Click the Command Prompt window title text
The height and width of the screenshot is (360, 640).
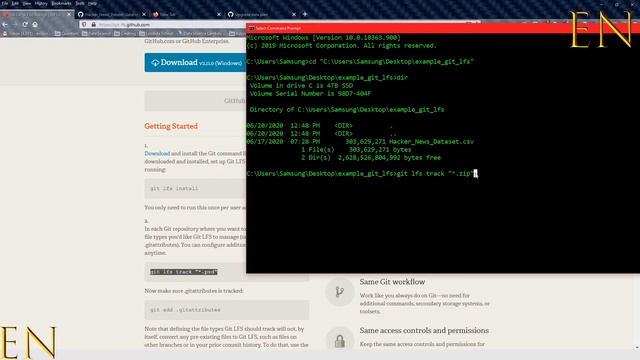point(278,28)
